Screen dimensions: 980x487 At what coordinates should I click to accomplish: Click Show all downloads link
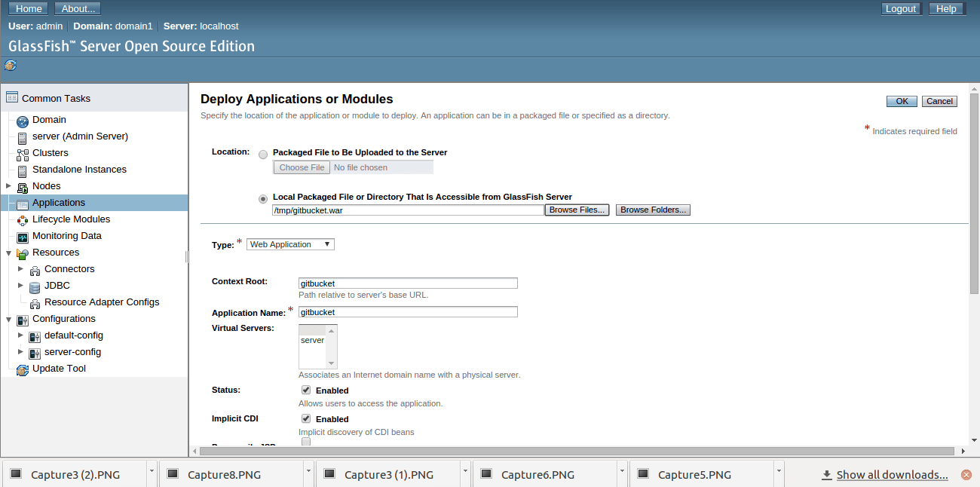click(892, 475)
